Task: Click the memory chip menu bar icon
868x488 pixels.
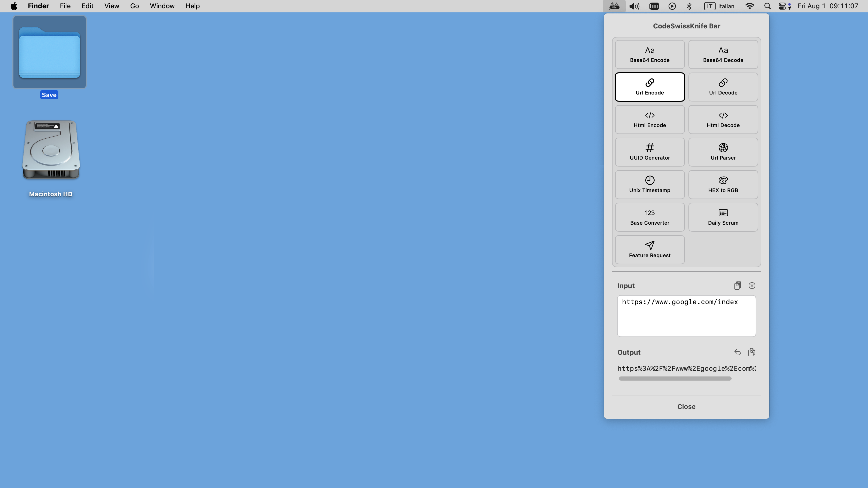Action: click(654, 6)
